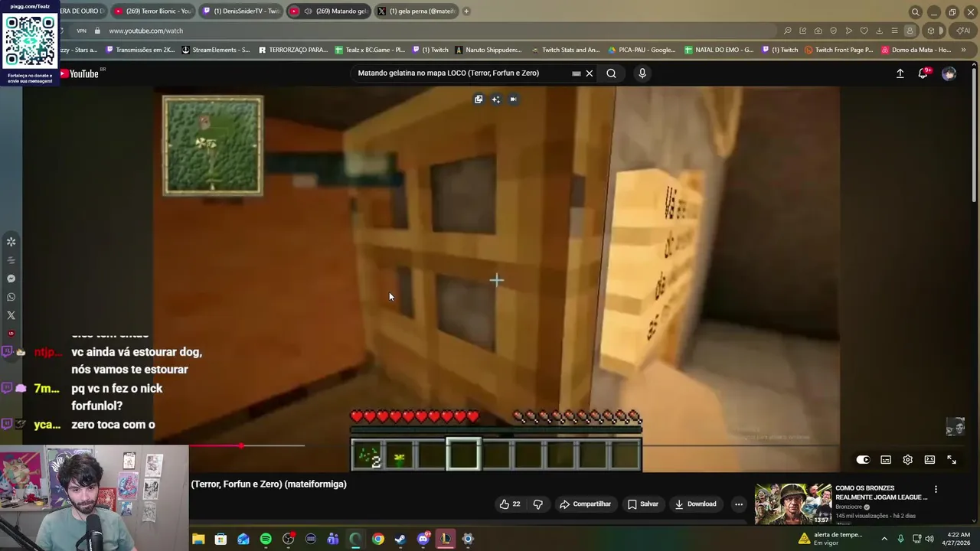Screen dimensions: 980x551
Task: Open the StreamElements bookmark
Action: (x=216, y=50)
